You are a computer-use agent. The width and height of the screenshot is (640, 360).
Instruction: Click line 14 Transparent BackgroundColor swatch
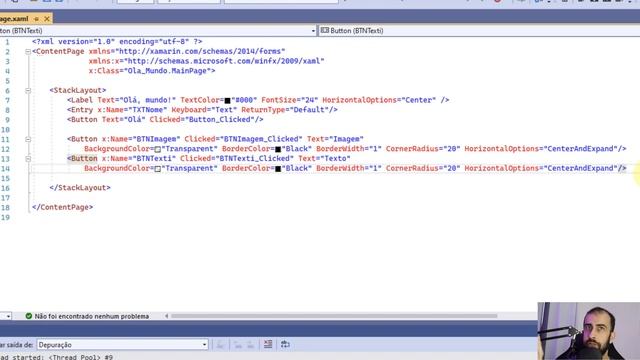[x=158, y=169]
